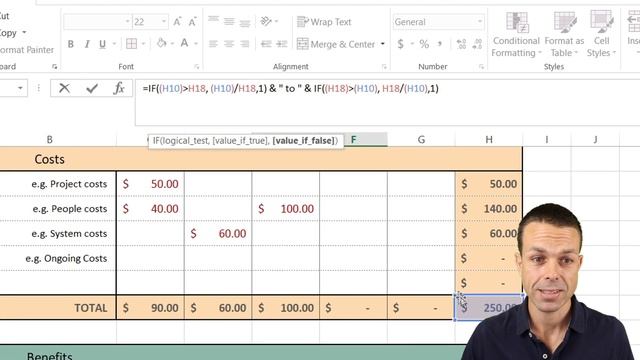Click Format Painter
This screenshot has height=360, width=640.
point(26,50)
